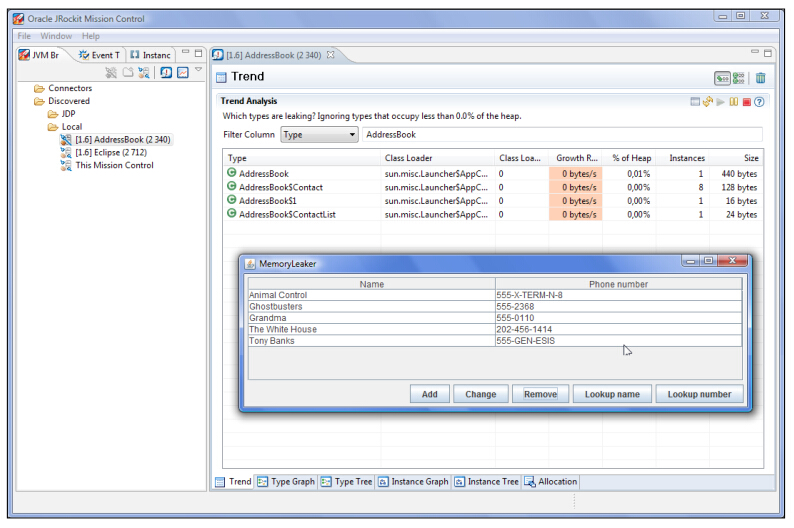Click the Remove button in MemoryLeaker
This screenshot has height=528, width=794.
540,394
